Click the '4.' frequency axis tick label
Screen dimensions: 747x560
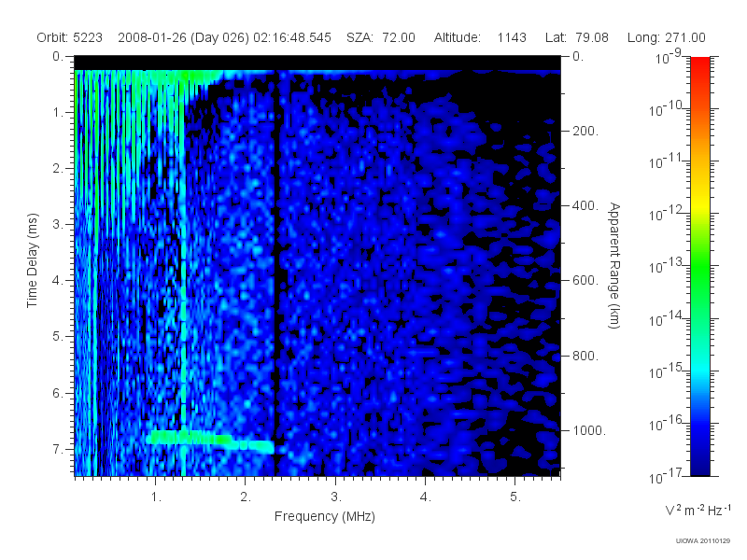tap(426, 497)
